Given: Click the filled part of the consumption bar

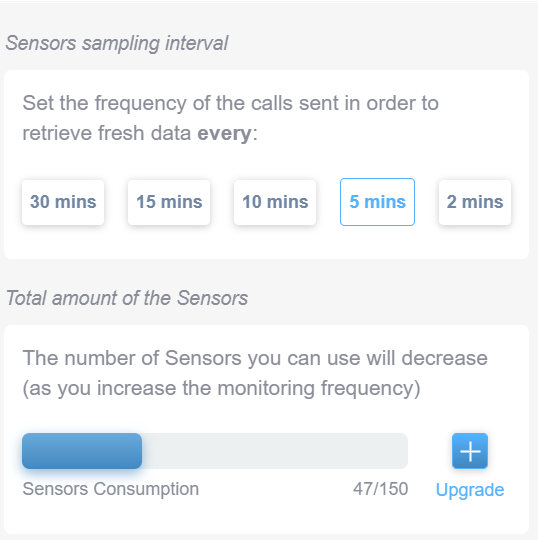Looking at the screenshot, I should click(82, 451).
